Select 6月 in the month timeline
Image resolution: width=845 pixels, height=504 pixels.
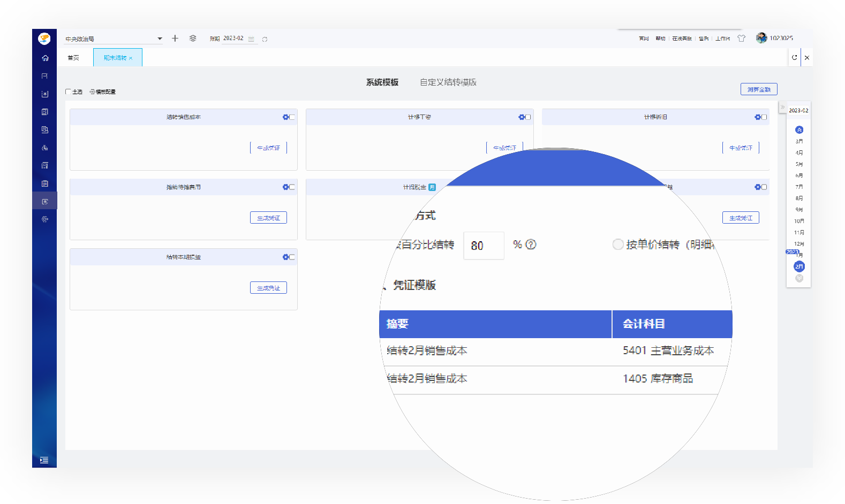(799, 175)
